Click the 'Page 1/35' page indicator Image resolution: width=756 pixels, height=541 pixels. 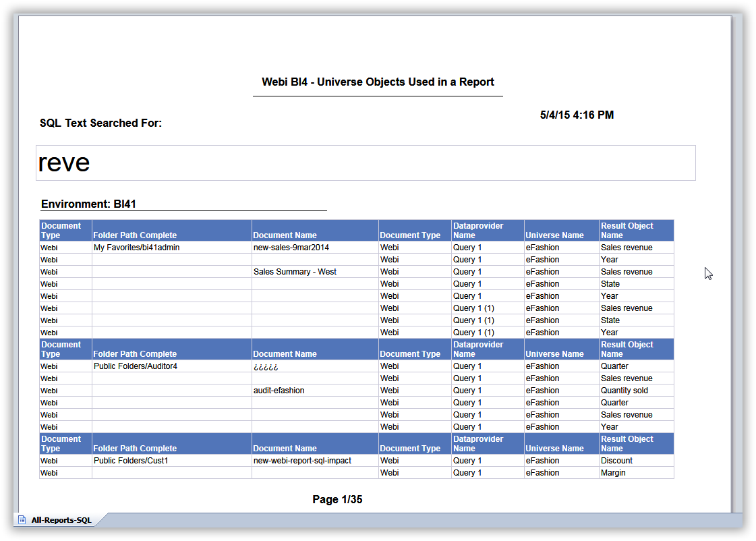(x=337, y=500)
